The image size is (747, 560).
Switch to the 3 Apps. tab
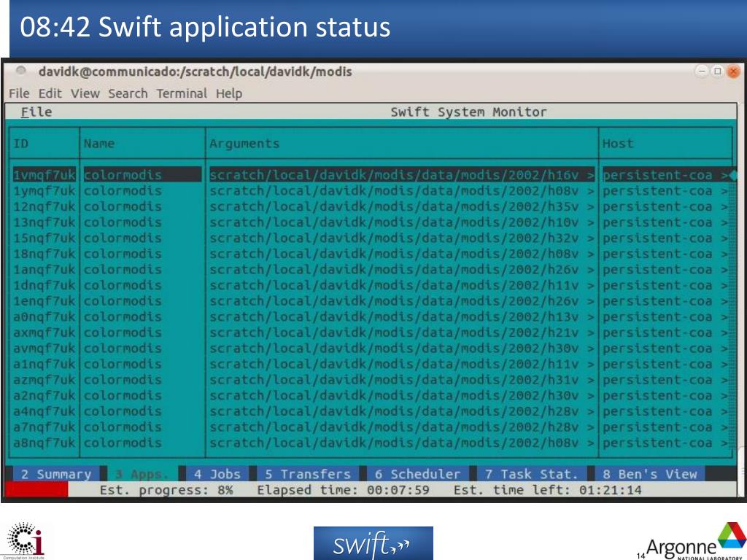[142, 474]
